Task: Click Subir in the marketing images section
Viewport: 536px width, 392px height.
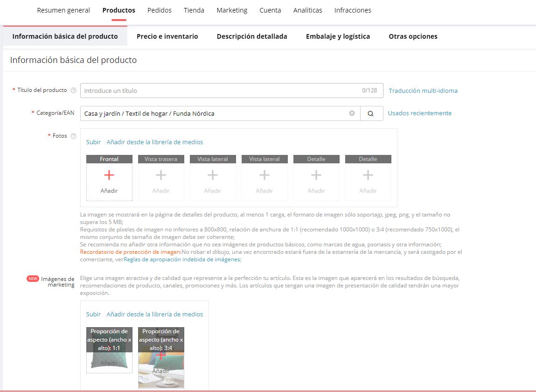Action: [x=93, y=314]
